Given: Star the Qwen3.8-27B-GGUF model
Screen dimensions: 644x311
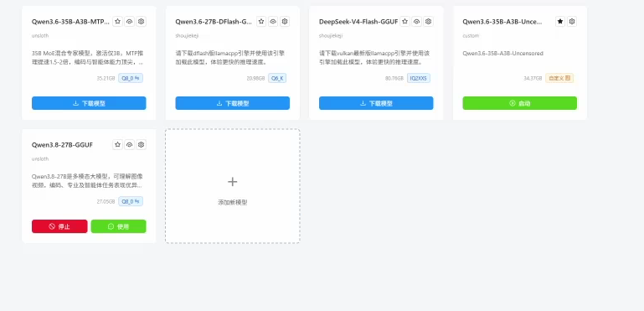Looking at the screenshot, I should point(117,145).
